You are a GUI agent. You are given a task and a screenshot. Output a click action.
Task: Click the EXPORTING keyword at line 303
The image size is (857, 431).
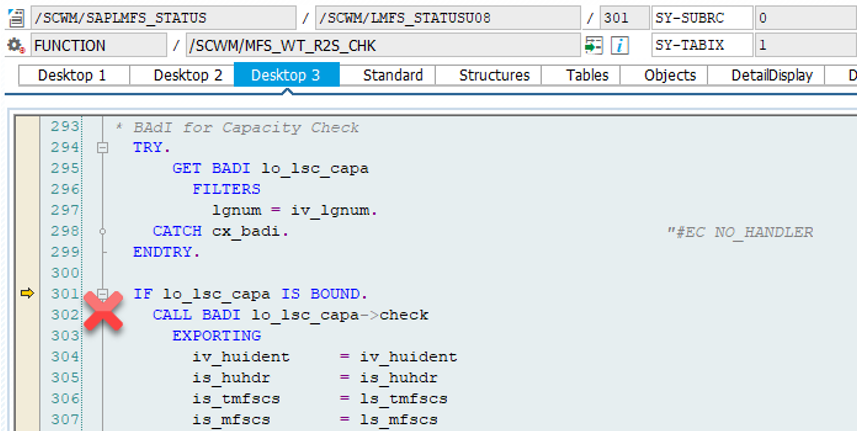216,336
